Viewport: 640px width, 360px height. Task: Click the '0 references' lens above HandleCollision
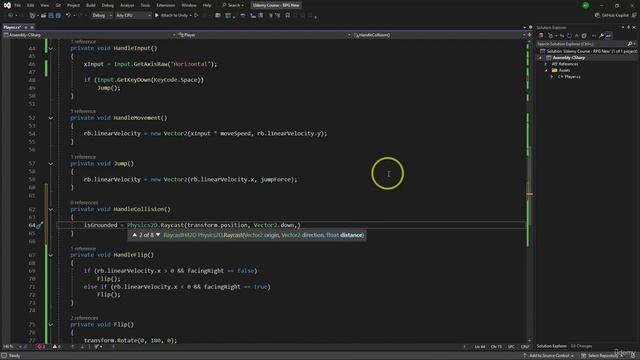pyautogui.click(x=84, y=203)
